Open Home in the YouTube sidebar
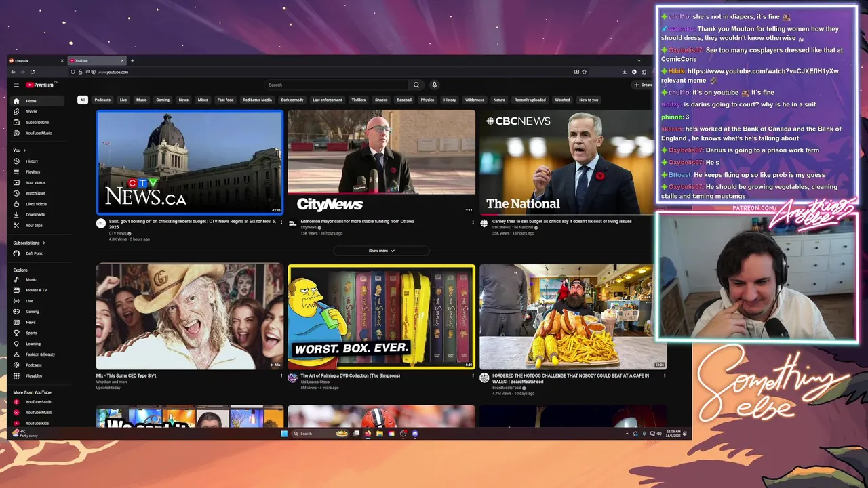Screen dimensions: 868x488 point(37,101)
